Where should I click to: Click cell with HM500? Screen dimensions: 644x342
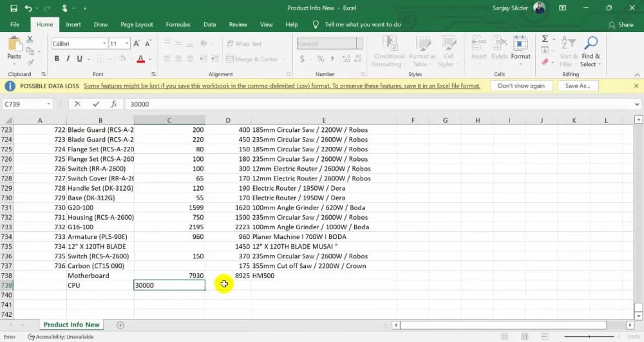(324, 276)
